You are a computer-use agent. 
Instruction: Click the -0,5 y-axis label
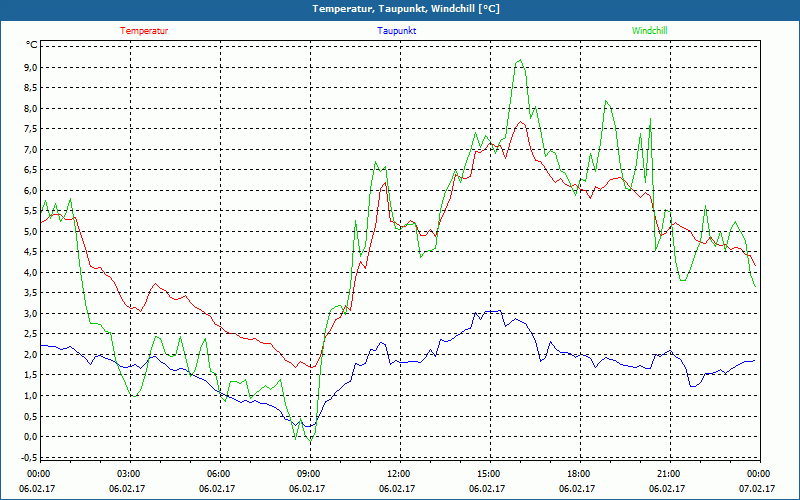(x=31, y=457)
